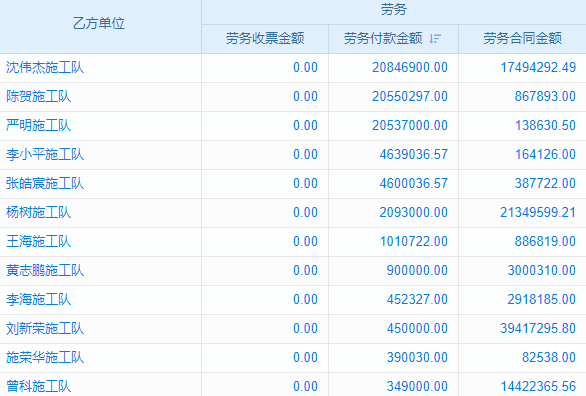Screen dimensions: 586x396
Task: Click payment amount 900000.00
Action: click(x=417, y=270)
